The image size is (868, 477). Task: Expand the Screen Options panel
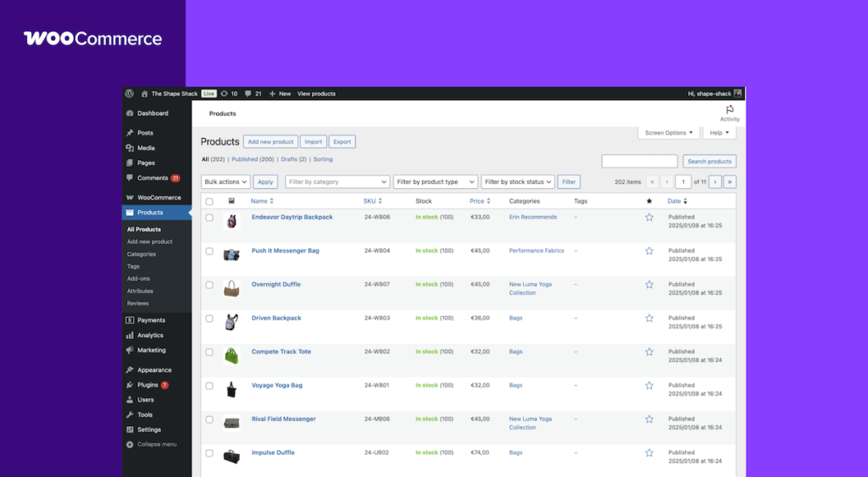pos(669,133)
